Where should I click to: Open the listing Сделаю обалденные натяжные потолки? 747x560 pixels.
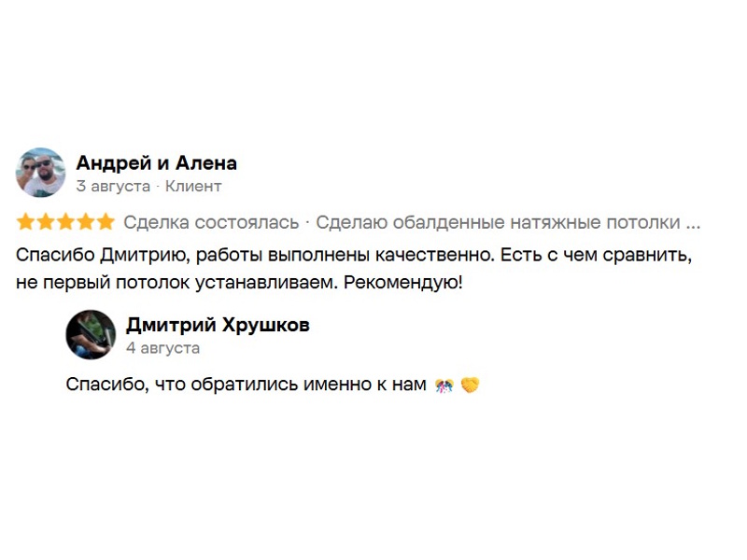[x=498, y=222]
